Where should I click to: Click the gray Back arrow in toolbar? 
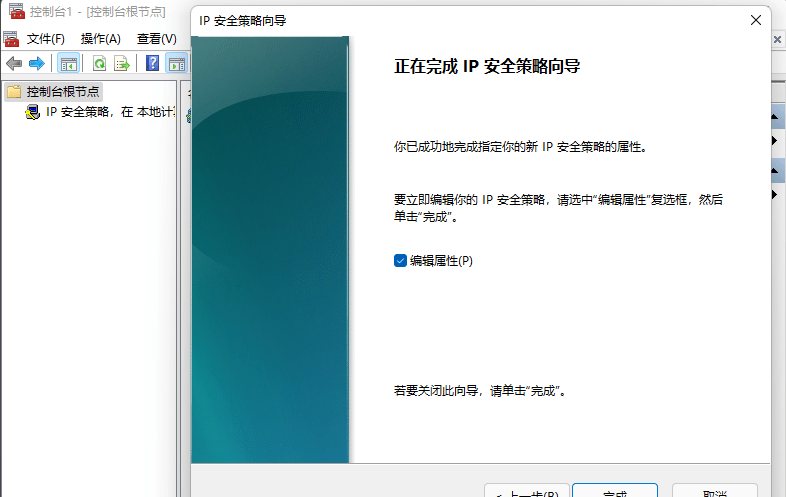(14, 64)
